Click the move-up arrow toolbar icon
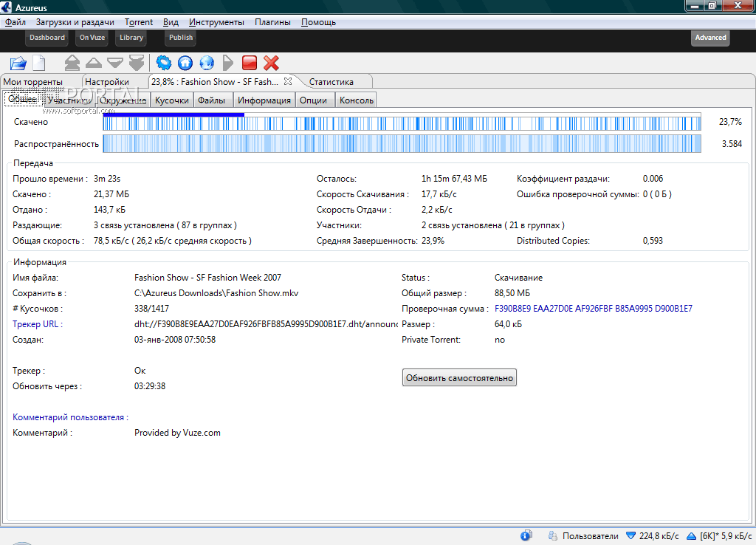Image resolution: width=756 pixels, height=545 pixels. pos(94,63)
